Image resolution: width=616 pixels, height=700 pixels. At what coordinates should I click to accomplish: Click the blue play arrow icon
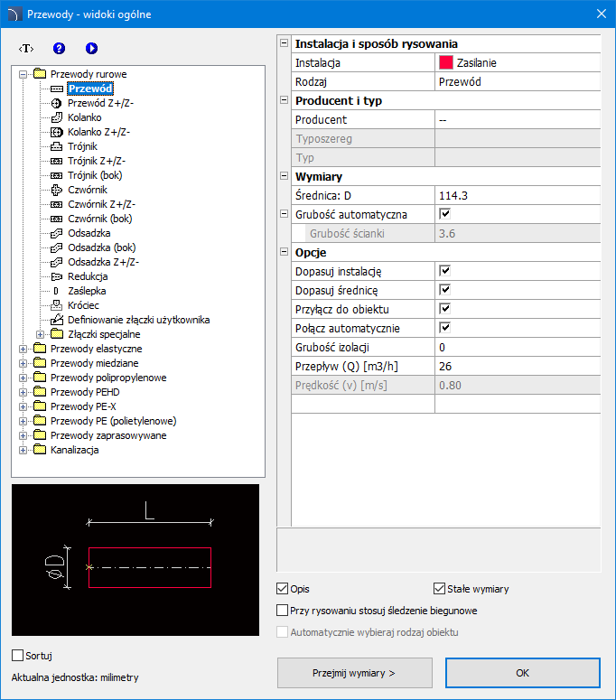91,48
